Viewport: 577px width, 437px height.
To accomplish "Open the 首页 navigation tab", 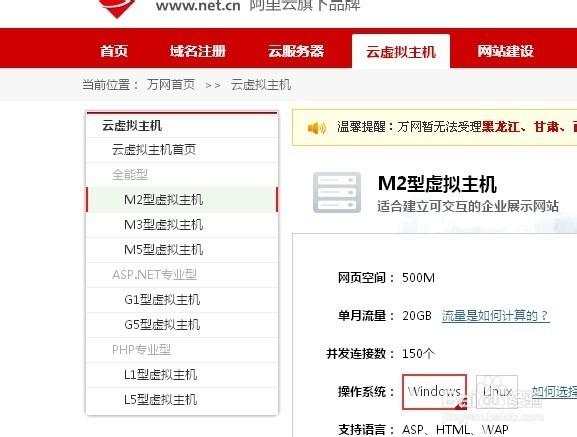I will tap(114, 51).
